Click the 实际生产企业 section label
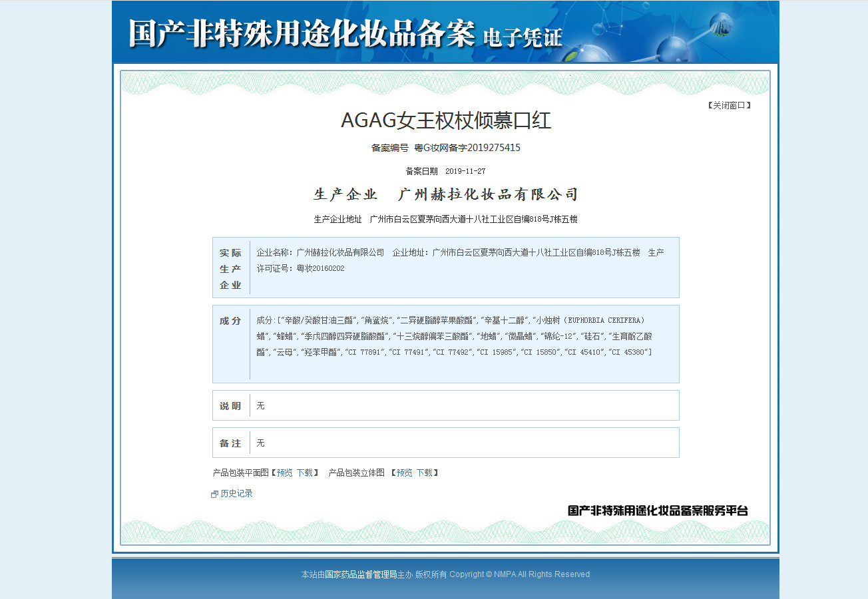 click(231, 269)
